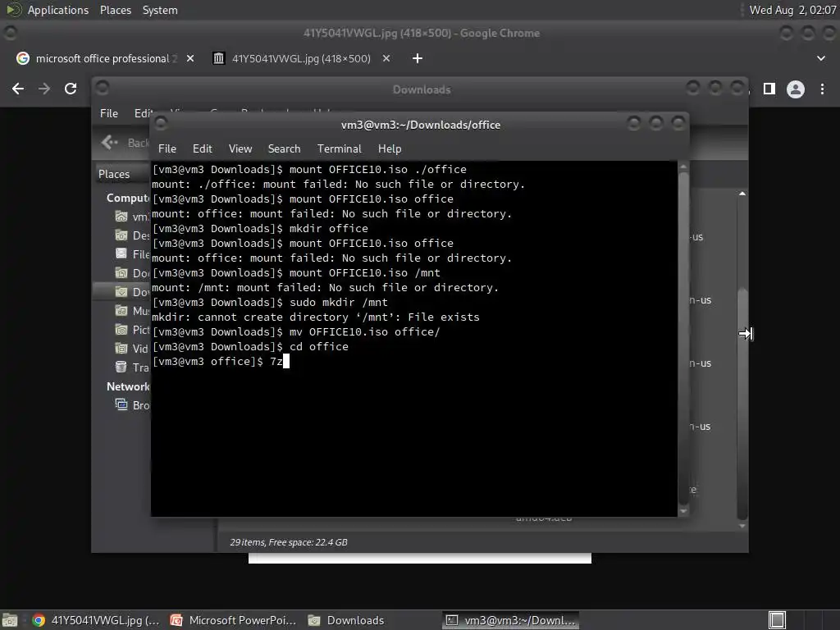The width and height of the screenshot is (840, 630).
Task: Click terminal window menu button at title left
Action: click(161, 124)
